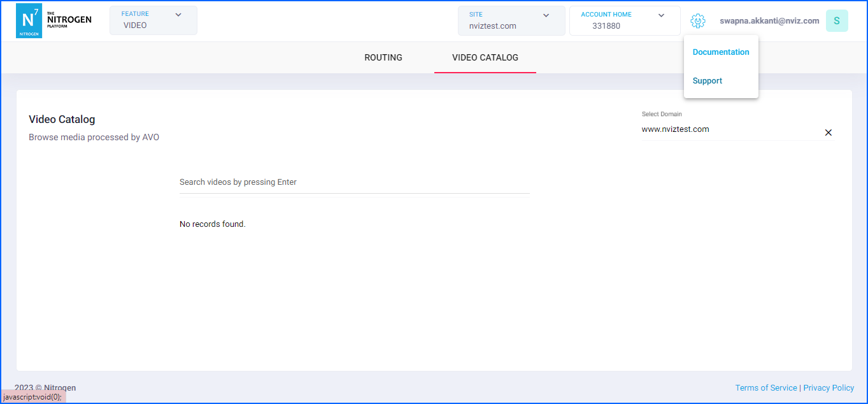The width and height of the screenshot is (868, 404).
Task: Expand the Site dropdown showing nviztest.com
Action: pyautogui.click(x=511, y=21)
